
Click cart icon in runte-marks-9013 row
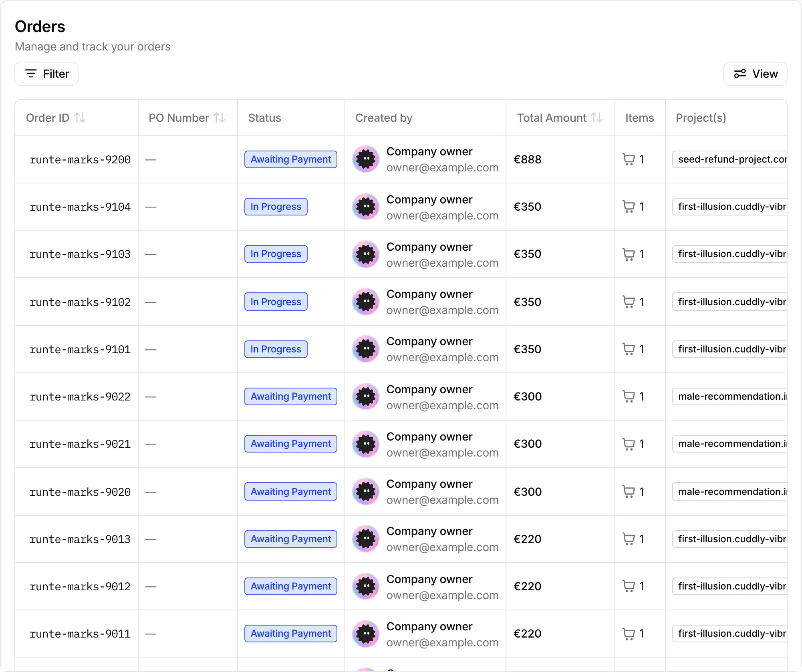click(629, 539)
